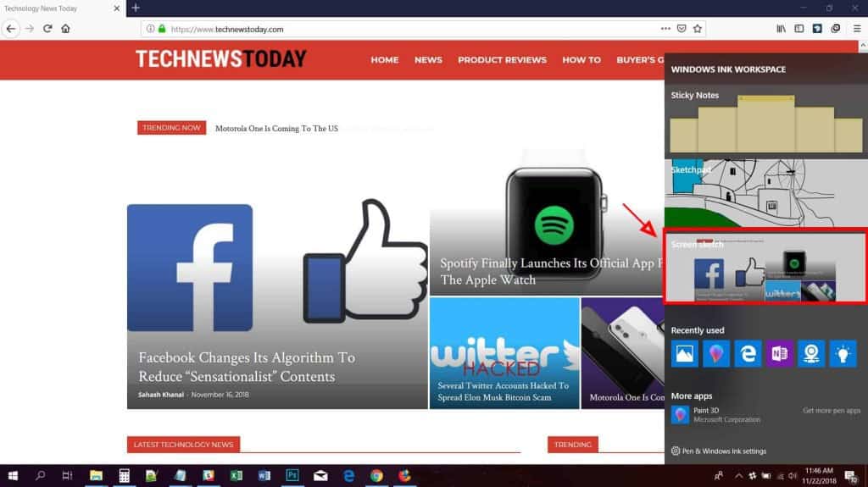Switch to Firefox on the taskbar
This screenshot has height=487, width=868.
pyautogui.click(x=404, y=475)
